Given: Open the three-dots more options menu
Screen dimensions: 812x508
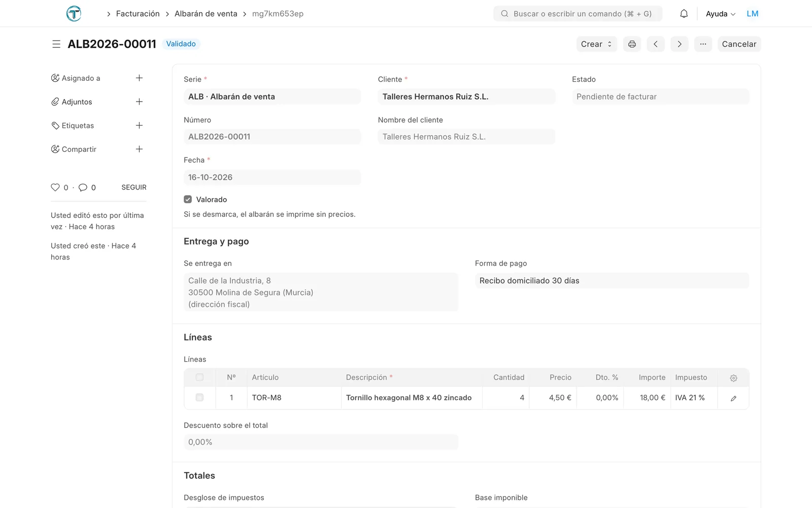Looking at the screenshot, I should point(703,44).
